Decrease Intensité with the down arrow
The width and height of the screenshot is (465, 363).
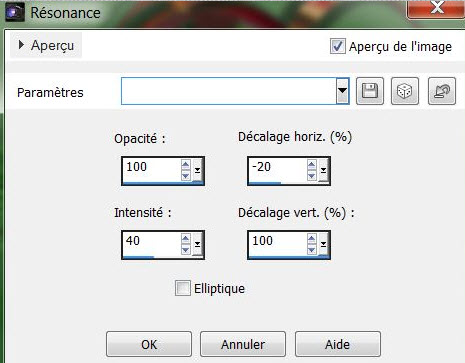[x=186, y=249]
